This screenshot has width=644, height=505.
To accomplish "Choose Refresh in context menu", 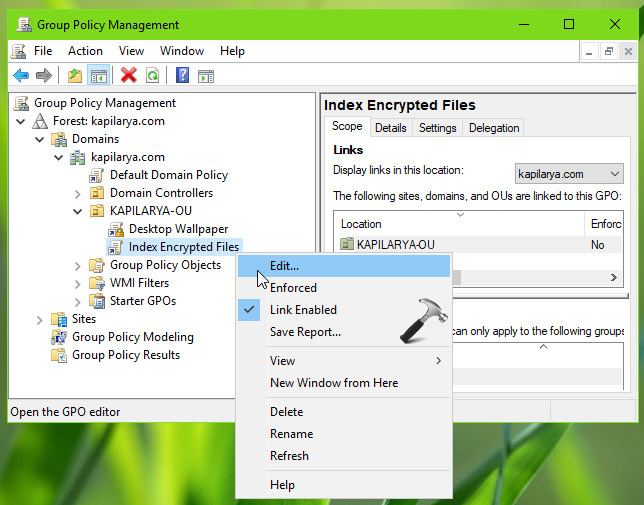I will [344, 456].
